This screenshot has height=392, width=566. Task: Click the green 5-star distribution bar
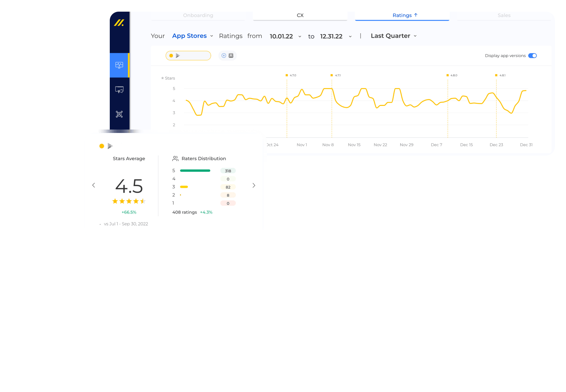[x=195, y=171]
